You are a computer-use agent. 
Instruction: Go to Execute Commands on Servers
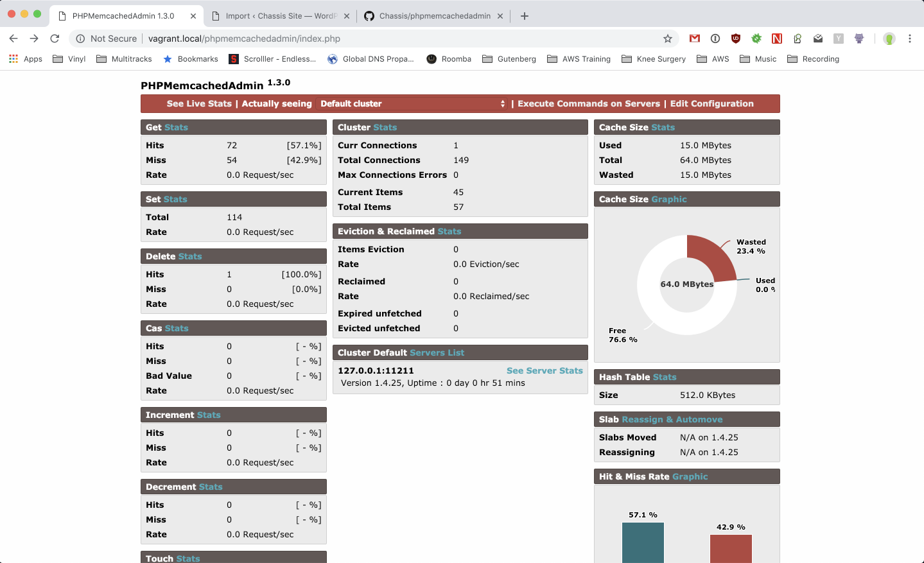[589, 104]
